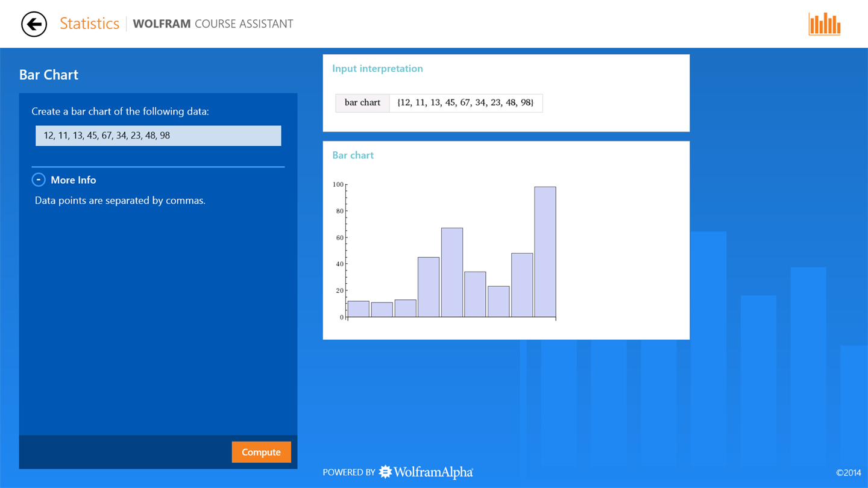Edit the bar chart data input field
The image size is (868, 488).
158,136
